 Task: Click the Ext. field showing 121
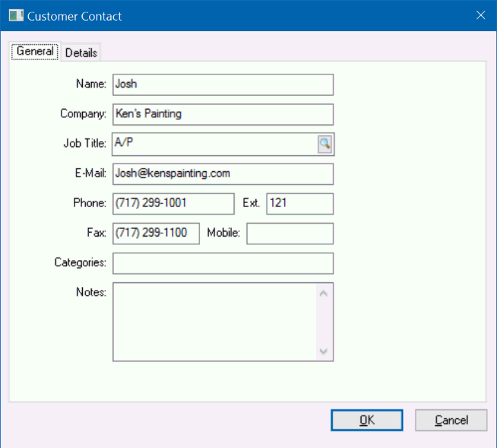300,204
